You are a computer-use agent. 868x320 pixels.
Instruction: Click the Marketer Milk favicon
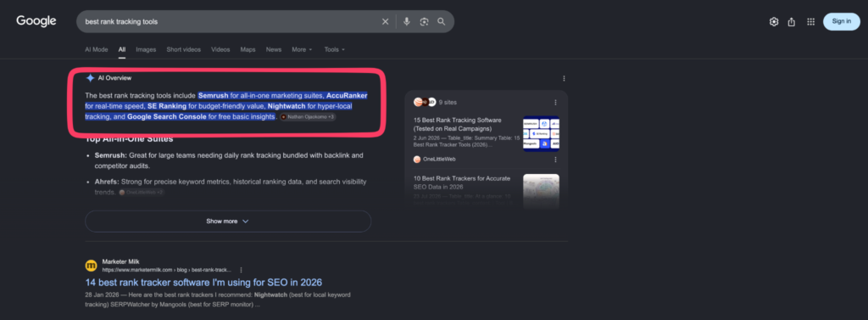91,266
